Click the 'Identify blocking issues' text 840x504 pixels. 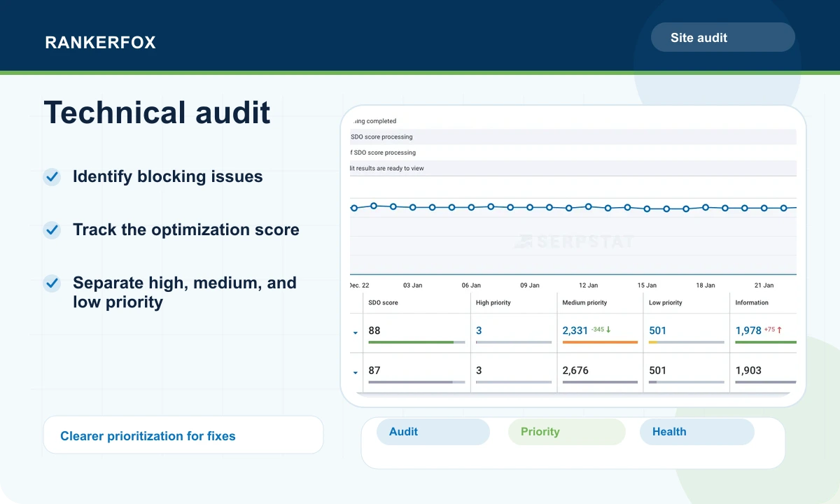click(168, 176)
